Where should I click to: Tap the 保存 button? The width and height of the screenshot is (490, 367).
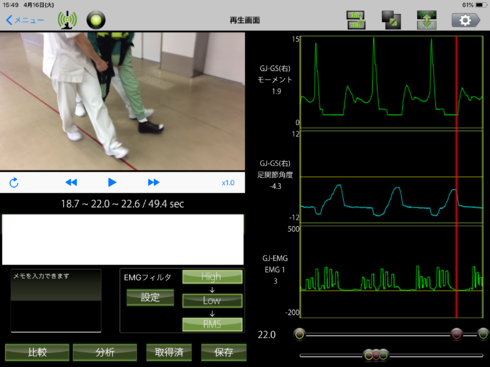point(224,352)
